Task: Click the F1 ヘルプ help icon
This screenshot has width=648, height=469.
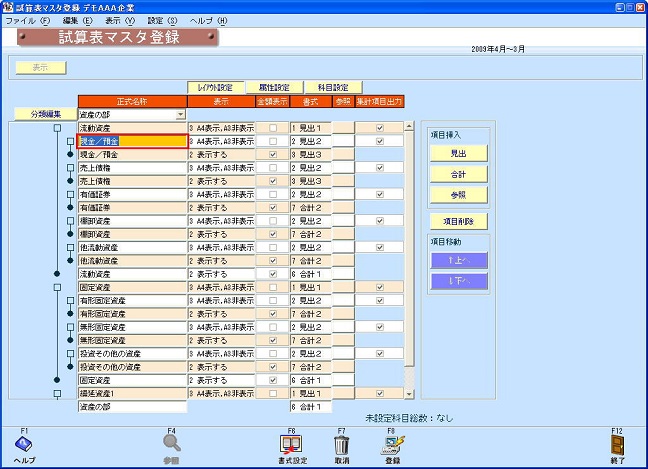Action: 24,444
